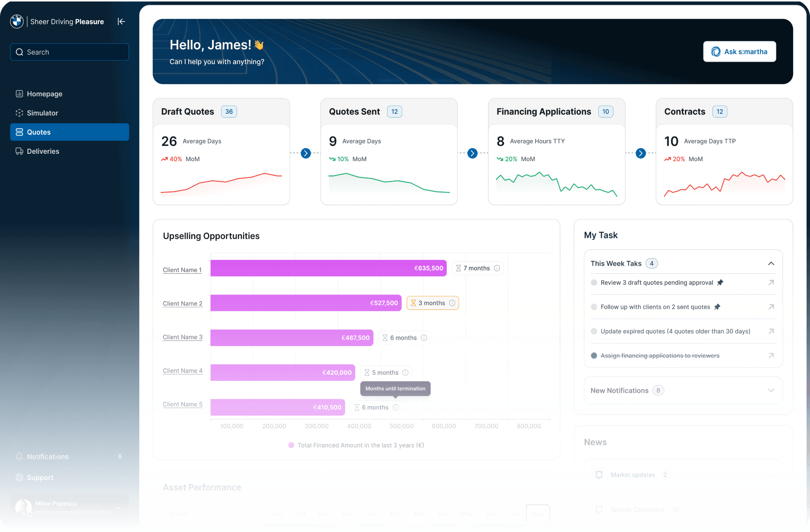Click the arrow before the Contracts card
Image resolution: width=810 pixels, height=532 pixels.
tap(641, 153)
